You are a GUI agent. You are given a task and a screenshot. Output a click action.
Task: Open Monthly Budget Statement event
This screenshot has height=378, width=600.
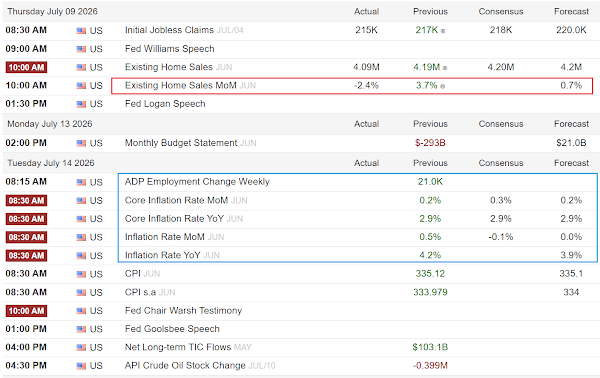(x=181, y=143)
